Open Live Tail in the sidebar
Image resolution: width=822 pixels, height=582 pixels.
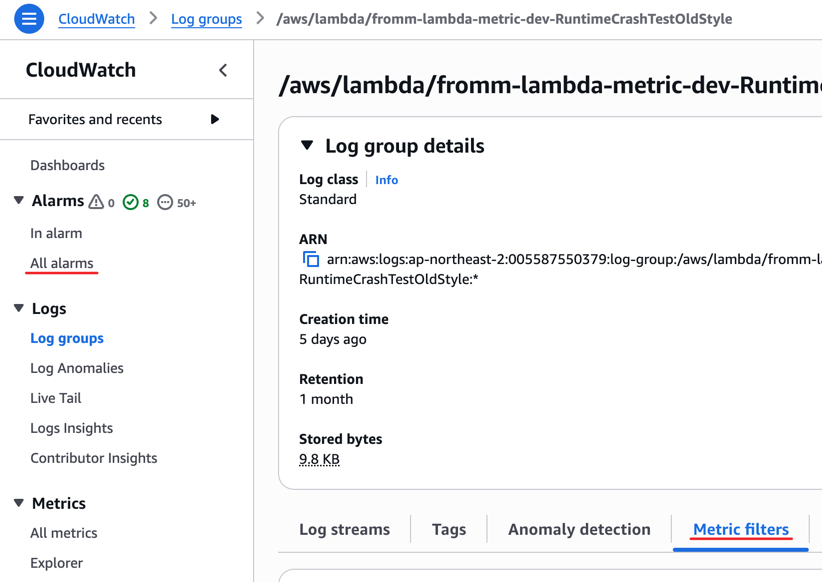pyautogui.click(x=56, y=398)
